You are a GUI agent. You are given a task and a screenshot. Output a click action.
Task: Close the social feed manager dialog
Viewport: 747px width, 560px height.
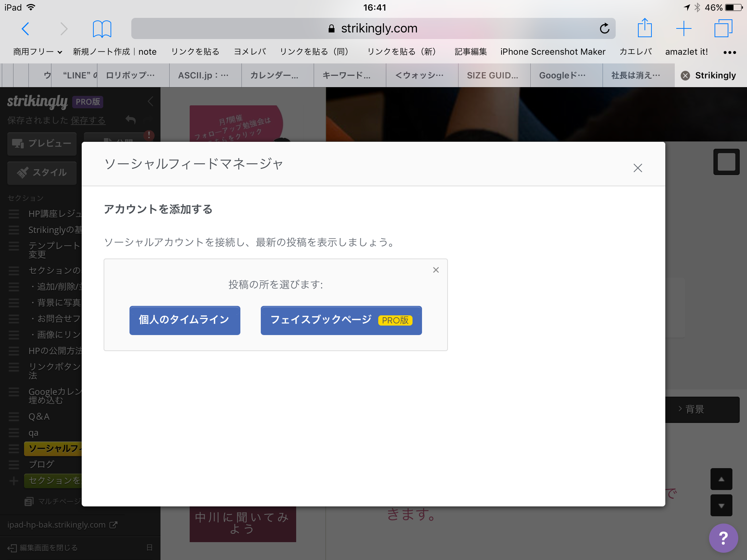tap(638, 168)
